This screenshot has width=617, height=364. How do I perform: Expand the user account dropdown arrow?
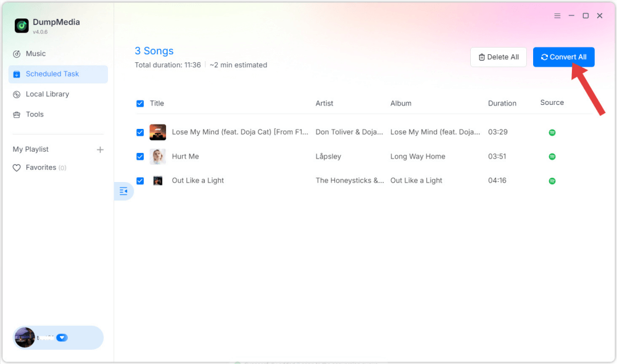(x=62, y=337)
